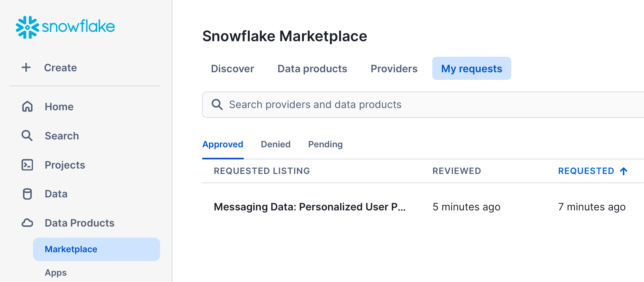Click the providers search input field
The width and height of the screenshot is (644, 282).
tap(349, 105)
